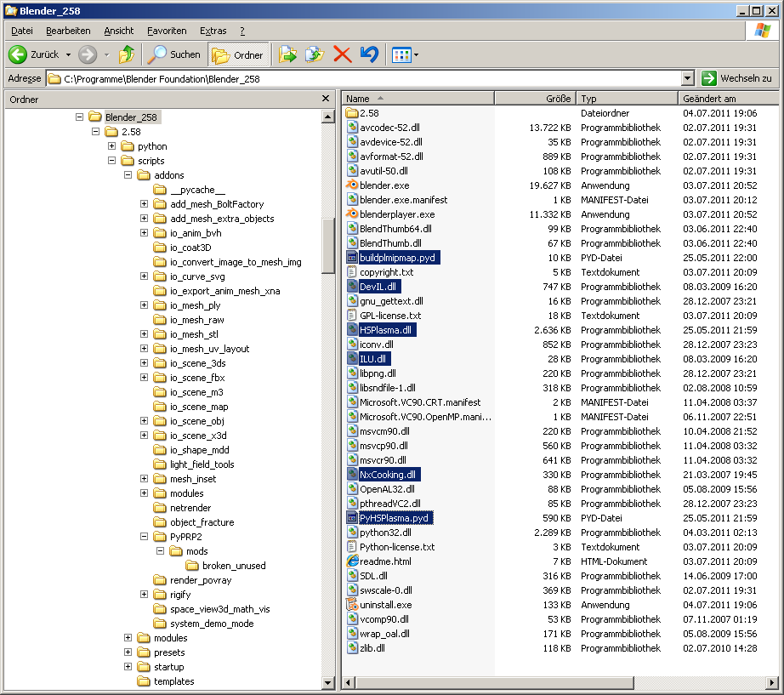Click the python32.dll file icon

pyautogui.click(x=352, y=533)
